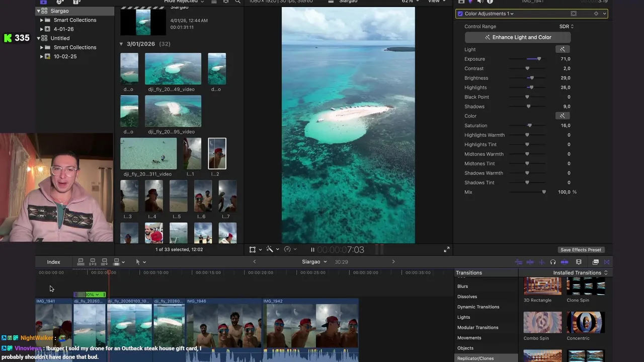This screenshot has height=362, width=644.
Task: Select the Dissolves transitions category
Action: click(x=467, y=297)
